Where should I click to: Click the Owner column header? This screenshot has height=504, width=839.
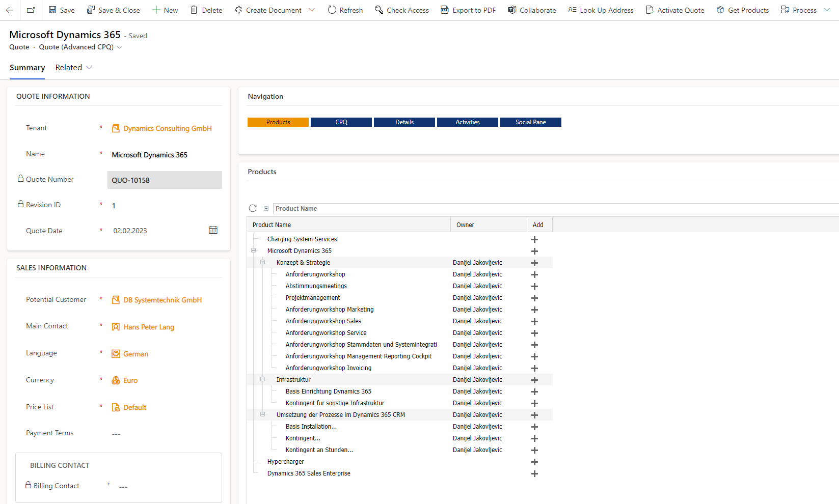[x=489, y=225]
